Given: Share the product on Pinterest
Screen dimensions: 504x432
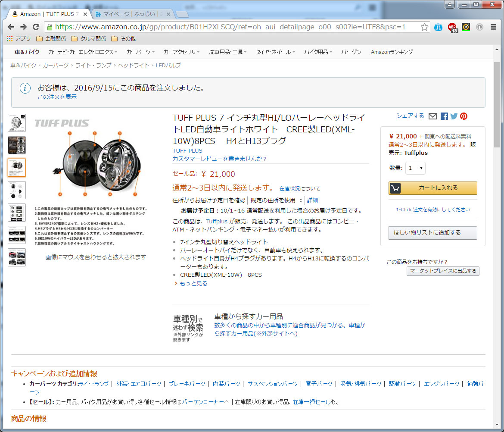Looking at the screenshot, I should (464, 116).
